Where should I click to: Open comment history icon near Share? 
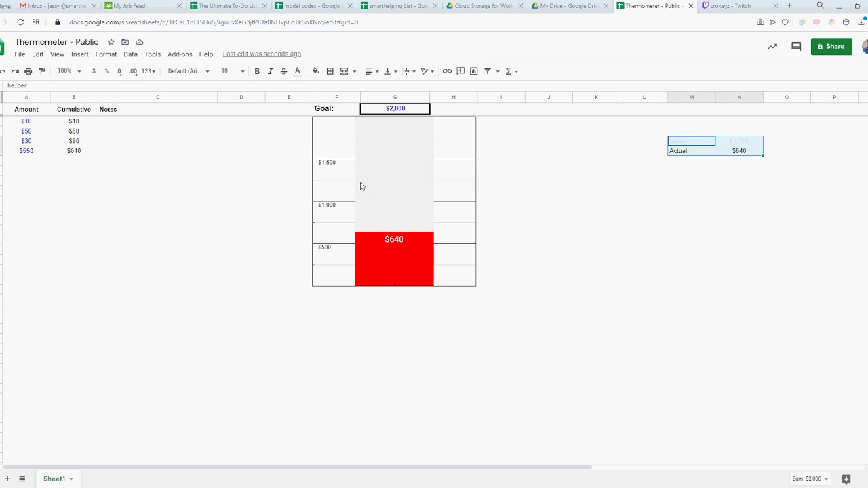tap(796, 47)
